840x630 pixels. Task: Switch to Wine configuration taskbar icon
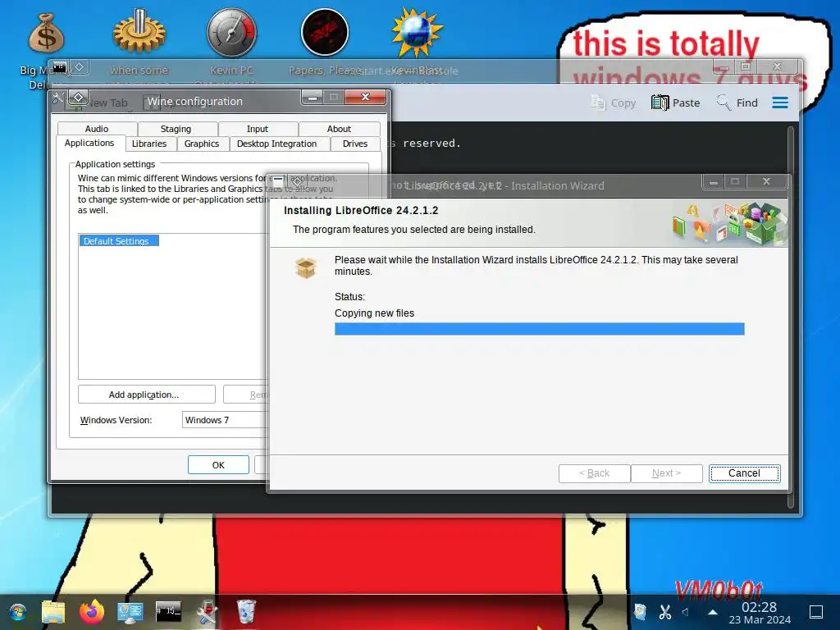coord(207,612)
